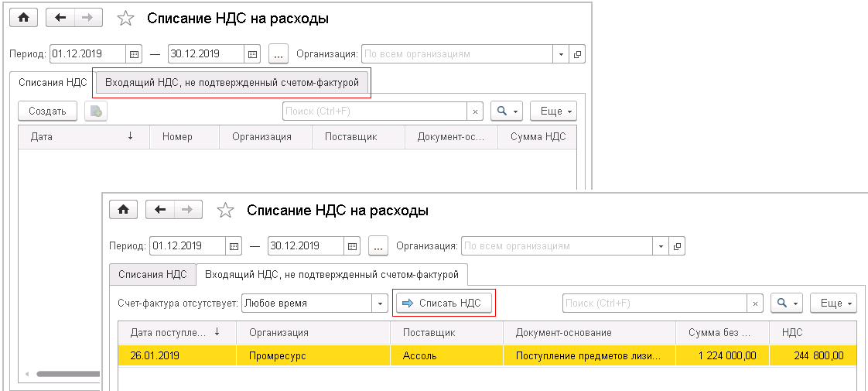Click the Создать button

point(48,111)
